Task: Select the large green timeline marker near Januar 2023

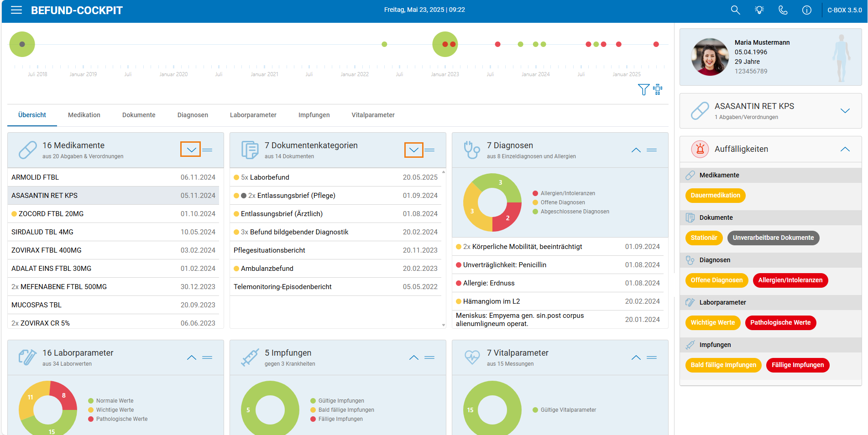Action: pos(445,44)
